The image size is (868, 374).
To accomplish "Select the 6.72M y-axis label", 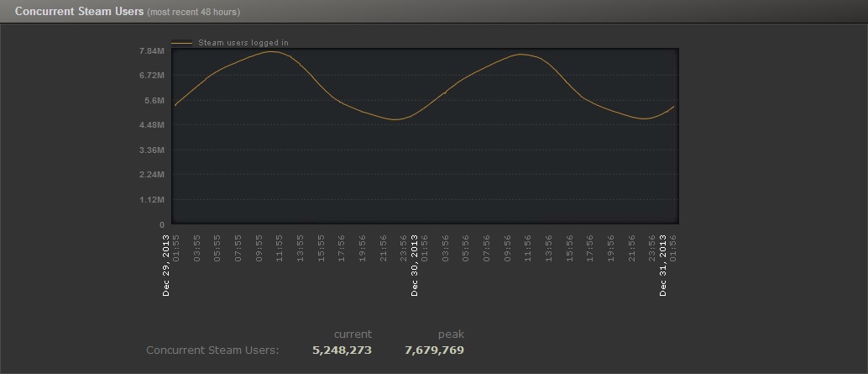I will click(152, 76).
